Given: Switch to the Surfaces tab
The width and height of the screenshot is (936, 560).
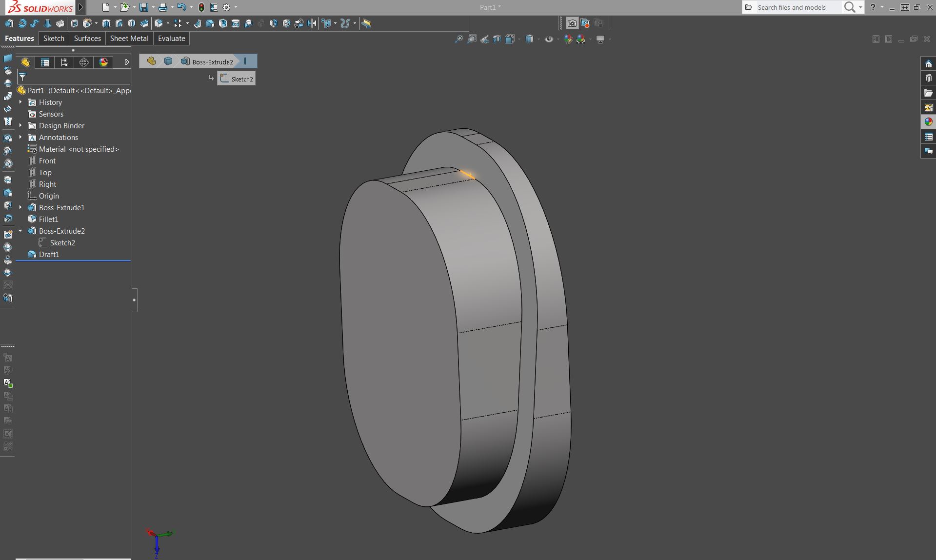Looking at the screenshot, I should pyautogui.click(x=87, y=39).
